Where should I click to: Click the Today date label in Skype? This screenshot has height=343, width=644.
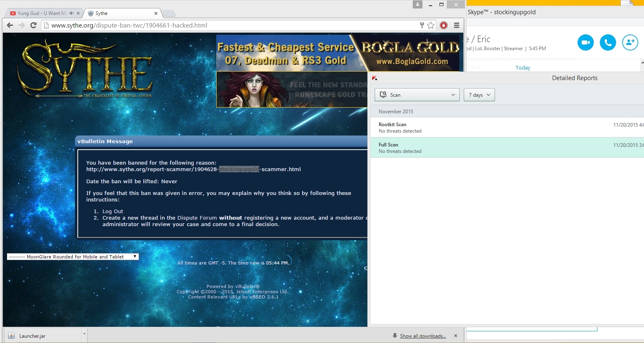[x=523, y=68]
